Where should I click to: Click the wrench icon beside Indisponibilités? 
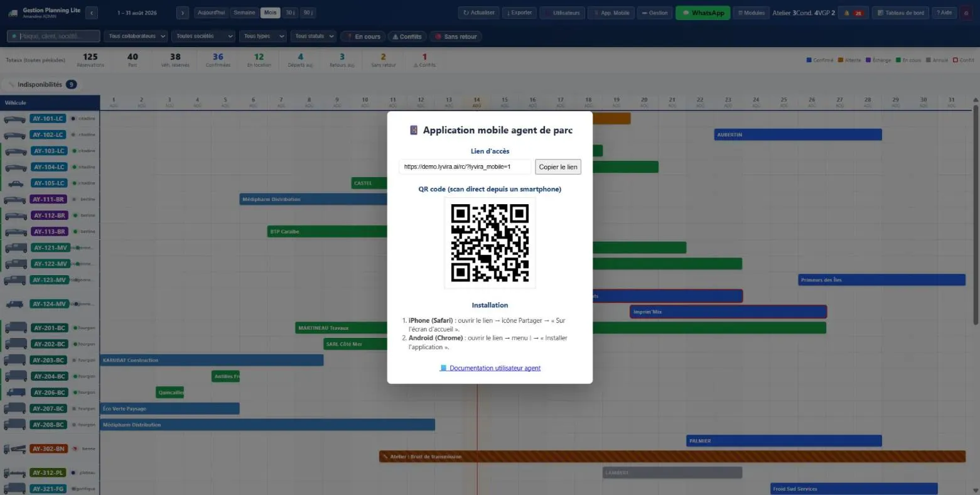[11, 84]
